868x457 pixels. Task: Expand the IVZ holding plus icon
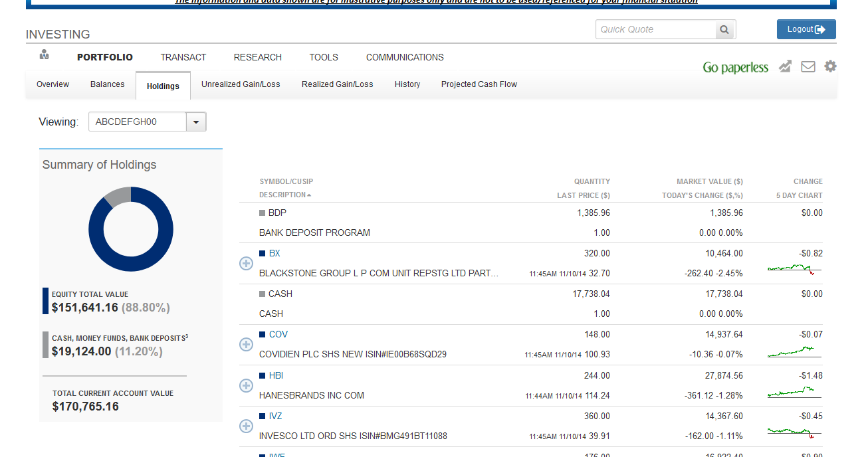coord(246,426)
